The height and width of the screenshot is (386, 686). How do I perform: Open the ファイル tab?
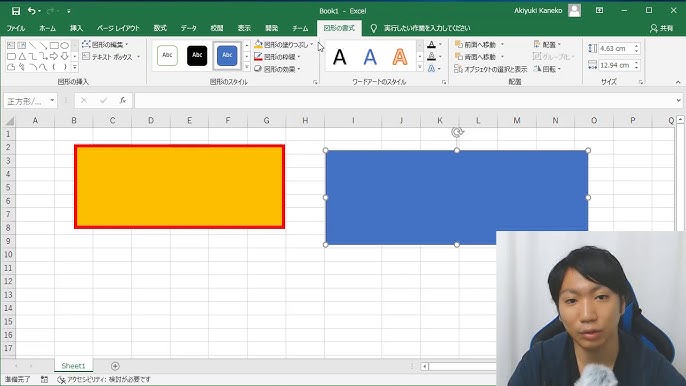16,28
